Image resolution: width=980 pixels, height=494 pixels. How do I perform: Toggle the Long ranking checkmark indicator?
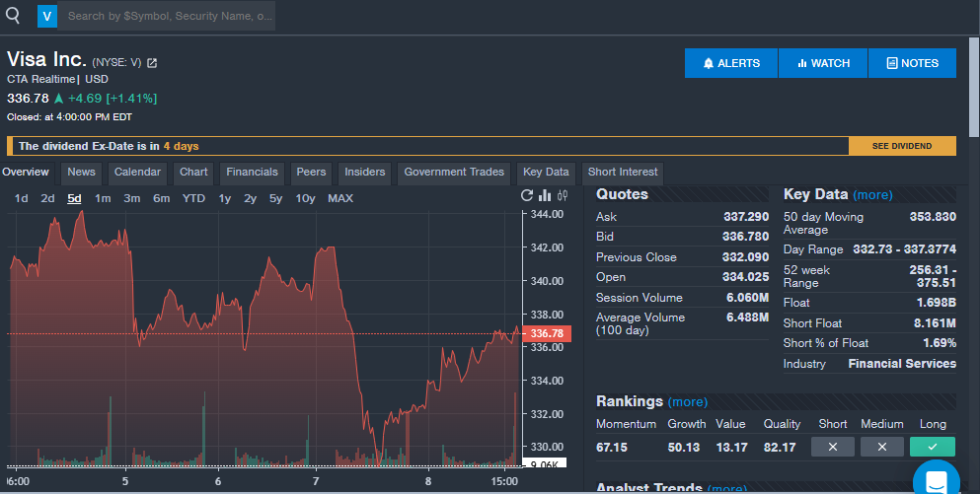933,447
